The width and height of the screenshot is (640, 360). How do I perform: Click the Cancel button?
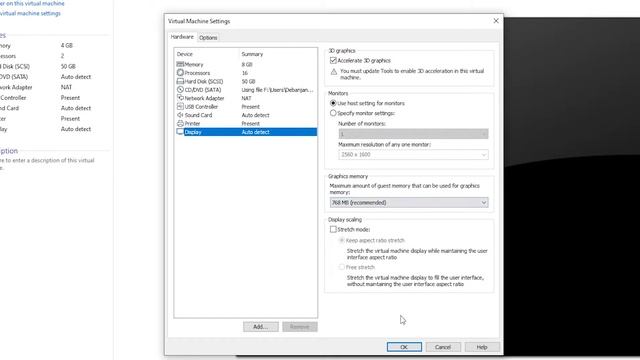[x=443, y=347]
